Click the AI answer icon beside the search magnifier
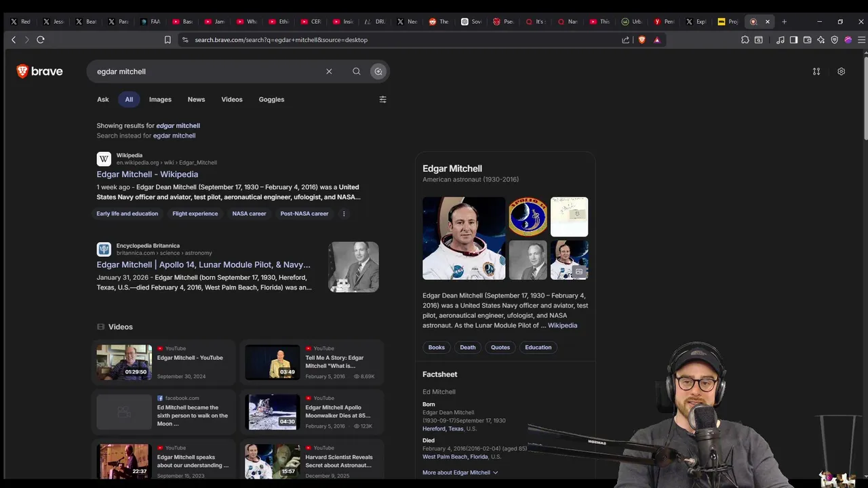 pos(378,71)
